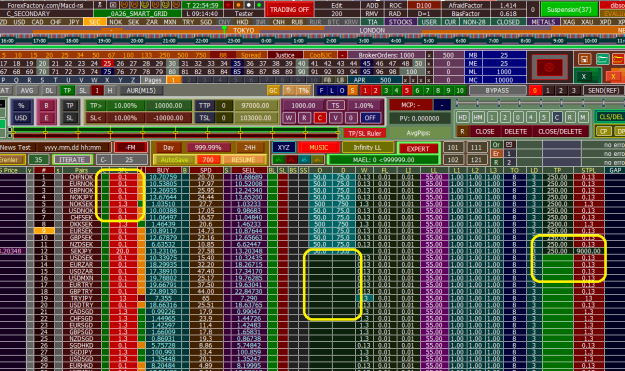Toggle the EXPERT button

coord(418,149)
